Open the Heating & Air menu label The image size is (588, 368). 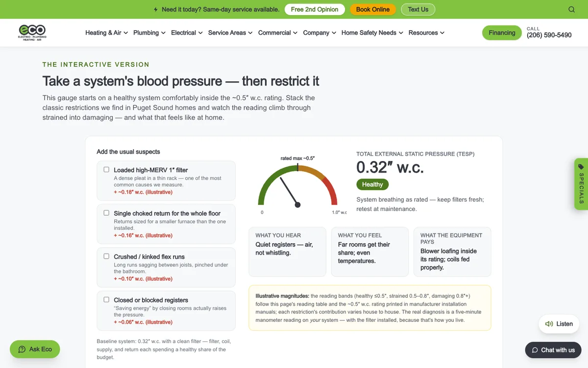(103, 33)
